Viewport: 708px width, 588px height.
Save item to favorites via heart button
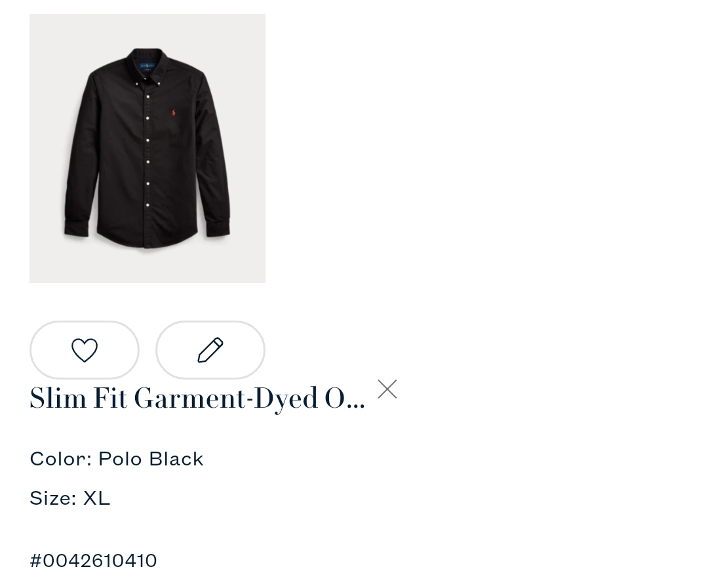[x=85, y=350]
